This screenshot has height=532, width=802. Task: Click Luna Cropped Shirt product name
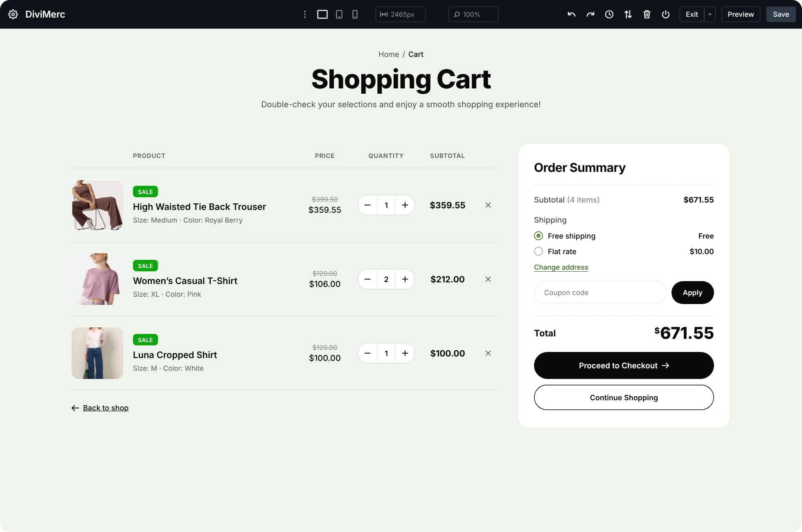(x=175, y=355)
